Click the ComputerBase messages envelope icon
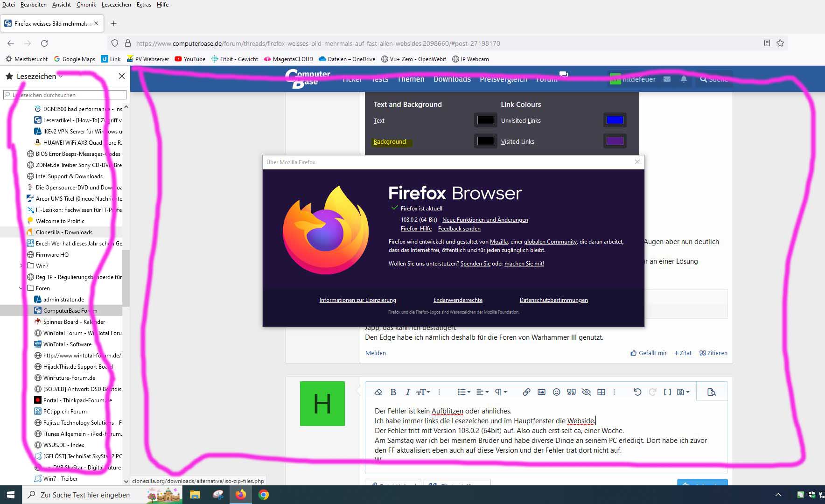Screen dimensions: 825x504 pos(667,79)
